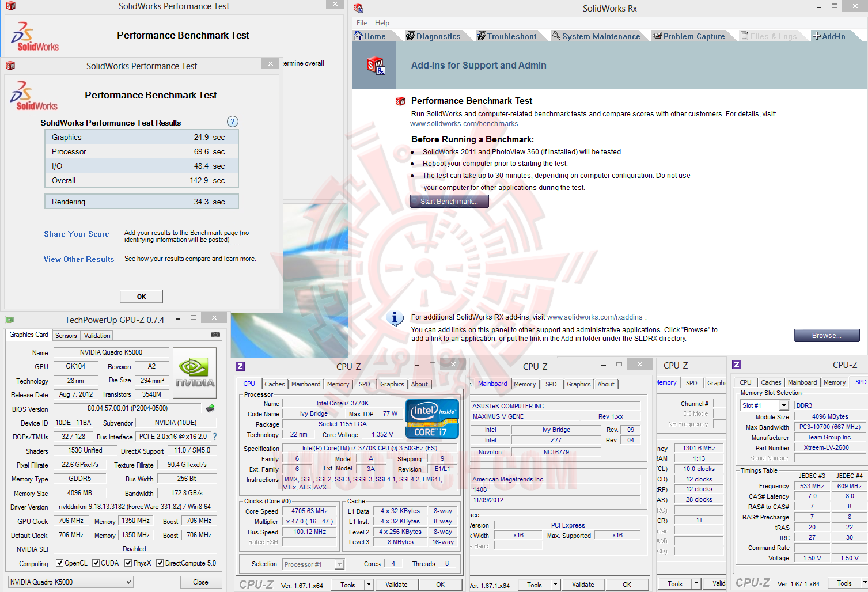Open the File menu in SolidWorks Rx

point(362,23)
